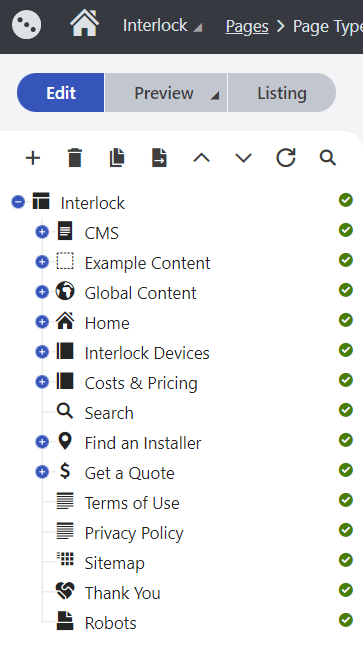This screenshot has width=363, height=648.
Task: Click the move page icon
Action: 159,158
